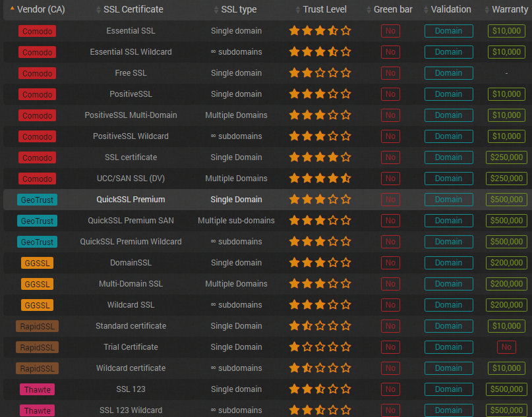Image resolution: width=532 pixels, height=417 pixels.
Task: Click Green bar No tag in DomainSSL row
Action: pos(390,263)
